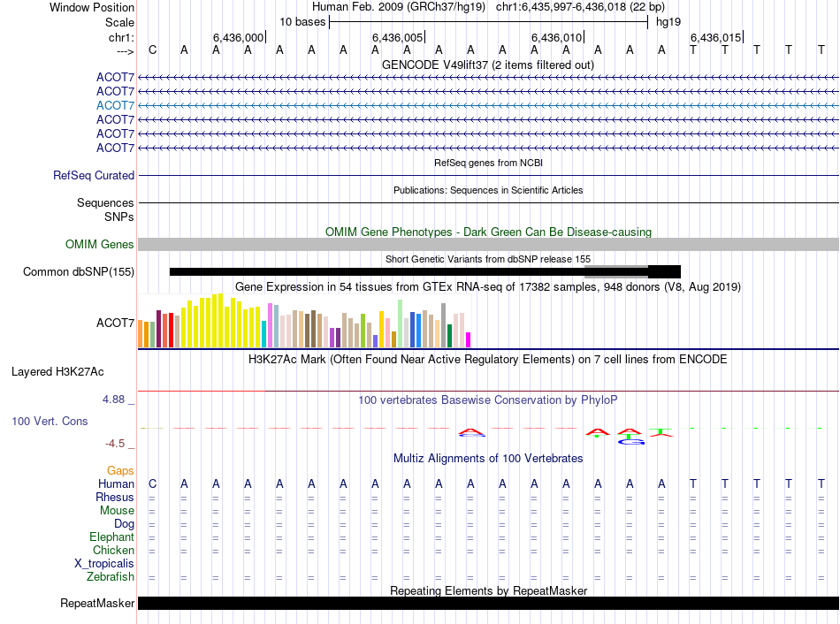
Task: Click the RefSeq Curated track label
Action: [x=93, y=176]
